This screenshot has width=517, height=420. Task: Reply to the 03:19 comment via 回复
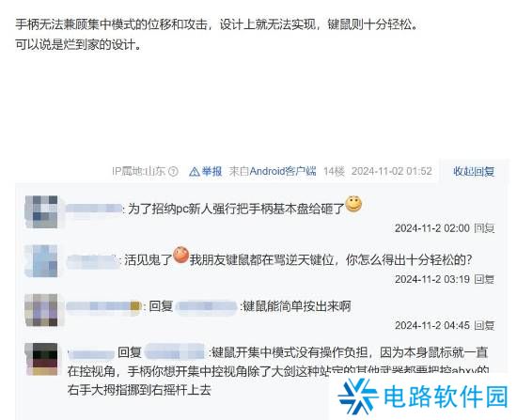tap(484, 279)
